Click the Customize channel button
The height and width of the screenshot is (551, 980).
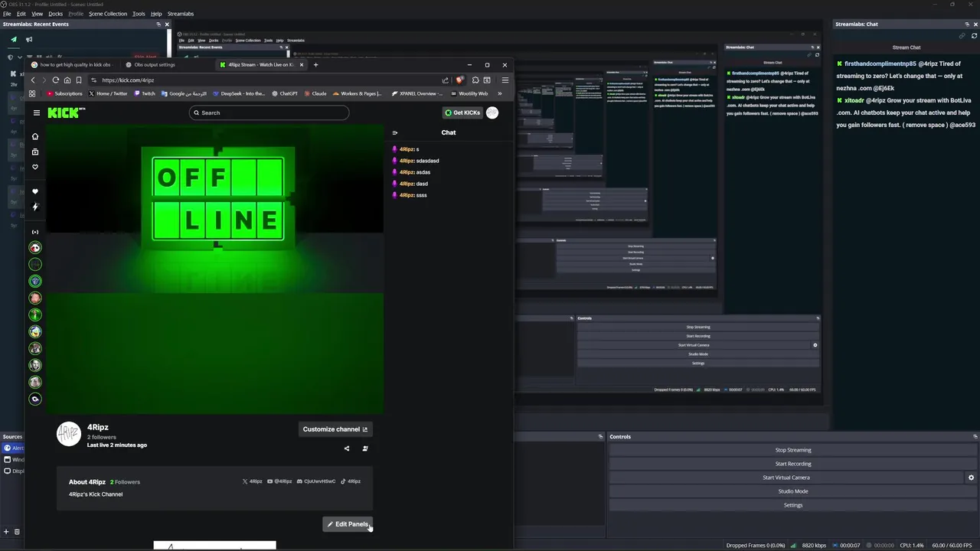click(335, 429)
